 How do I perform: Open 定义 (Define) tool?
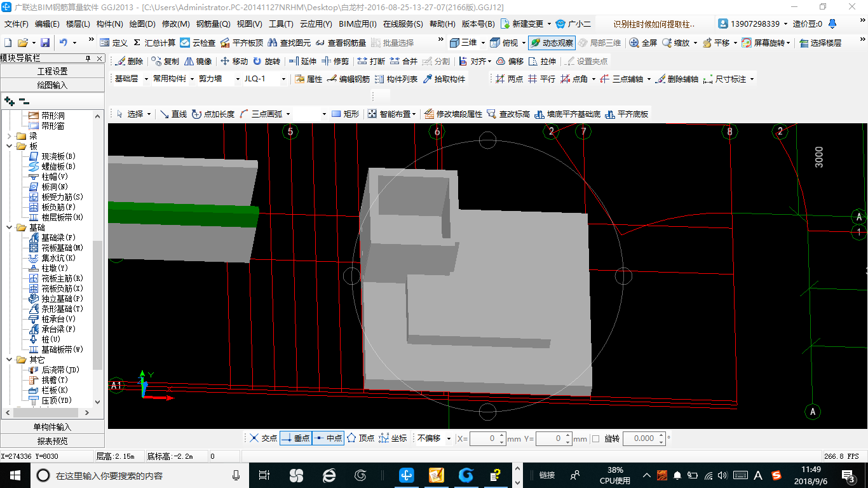pyautogui.click(x=114, y=43)
